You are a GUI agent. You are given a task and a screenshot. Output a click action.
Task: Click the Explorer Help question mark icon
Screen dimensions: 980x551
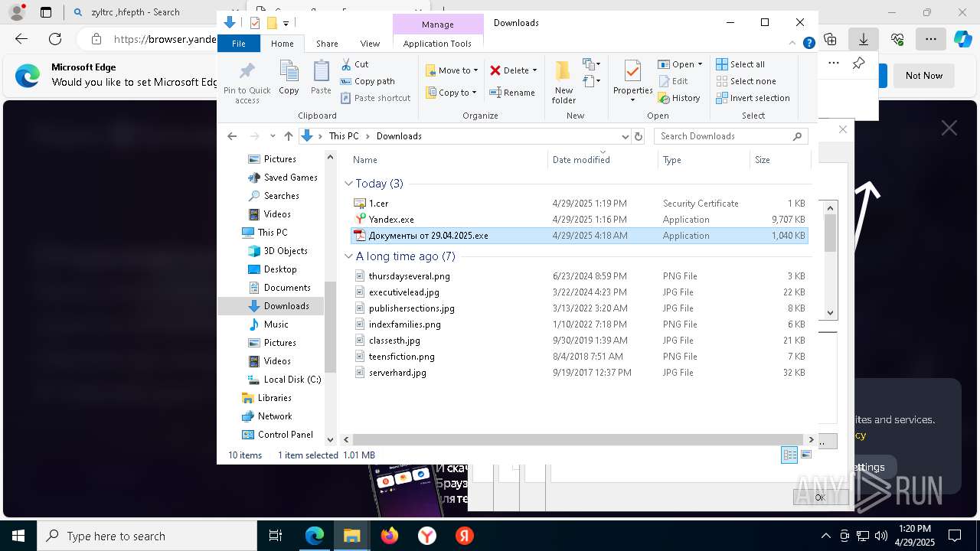[x=808, y=44]
